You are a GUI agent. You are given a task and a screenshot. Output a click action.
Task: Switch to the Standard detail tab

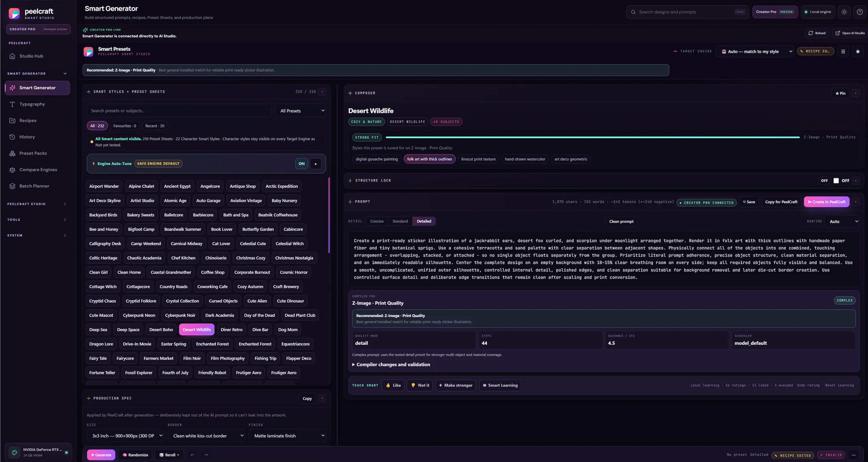[x=400, y=222]
